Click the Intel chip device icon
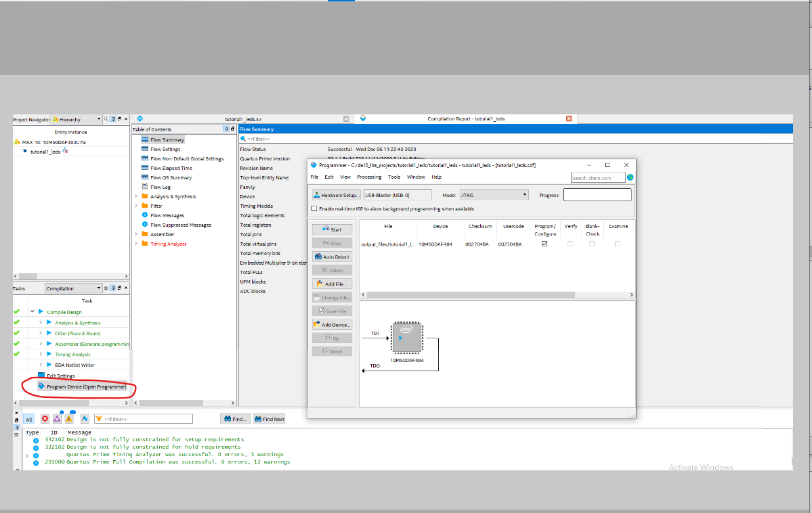The height and width of the screenshot is (513, 812). coord(407,338)
